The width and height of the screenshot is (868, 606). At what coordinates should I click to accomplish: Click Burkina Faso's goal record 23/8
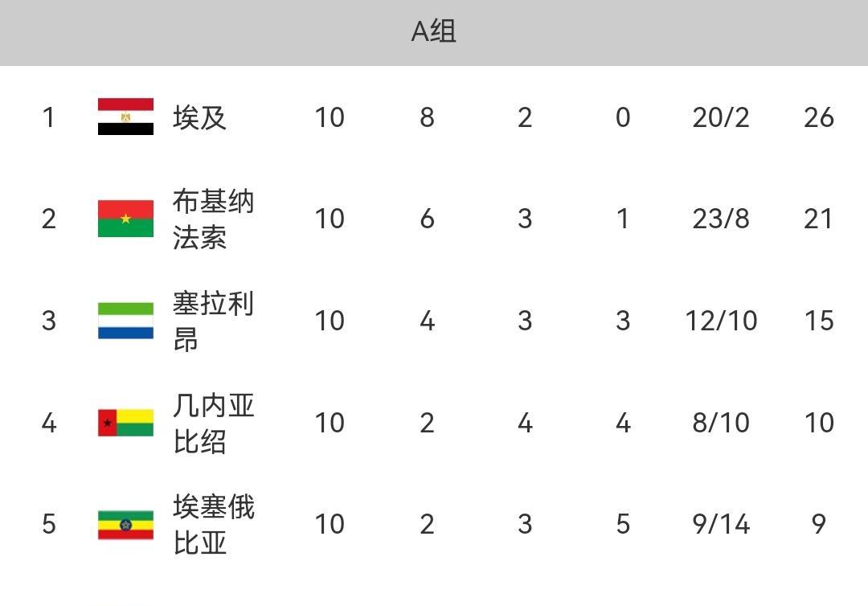[x=720, y=219]
